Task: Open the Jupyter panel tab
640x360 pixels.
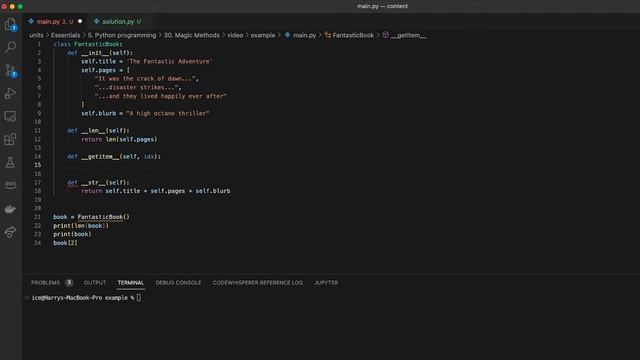Action: (326, 282)
